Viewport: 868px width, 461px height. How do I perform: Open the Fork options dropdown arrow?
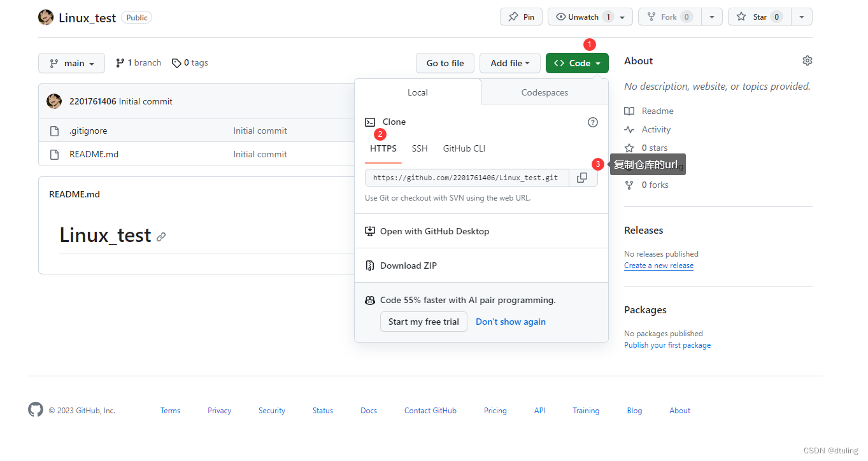point(712,17)
